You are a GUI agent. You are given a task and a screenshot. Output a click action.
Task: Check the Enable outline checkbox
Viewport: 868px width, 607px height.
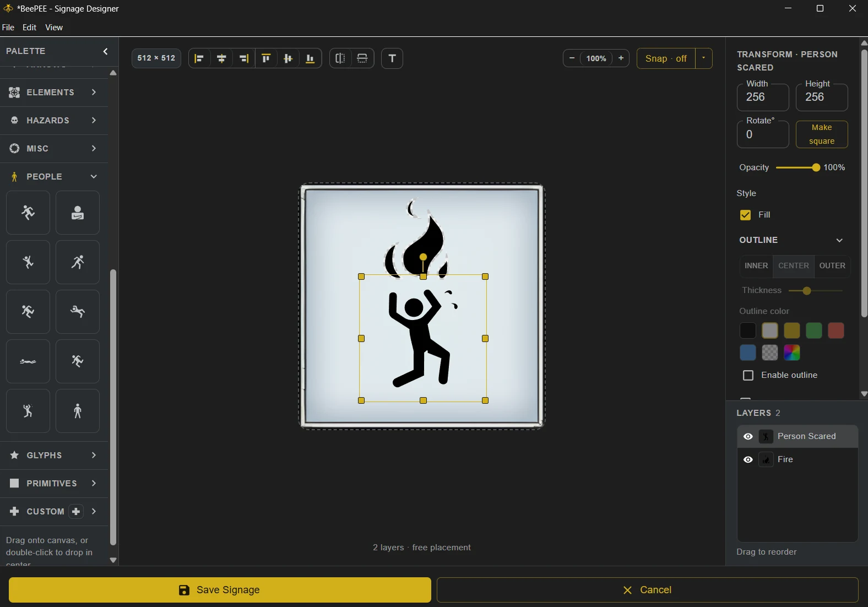point(748,375)
